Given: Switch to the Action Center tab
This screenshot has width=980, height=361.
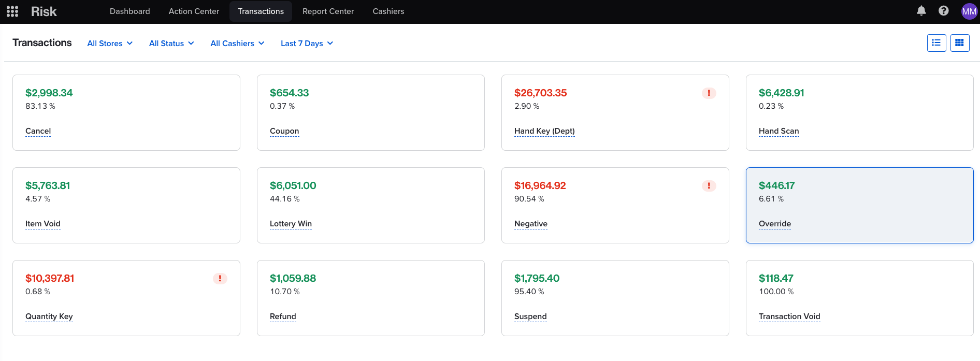Looking at the screenshot, I should 194,11.
